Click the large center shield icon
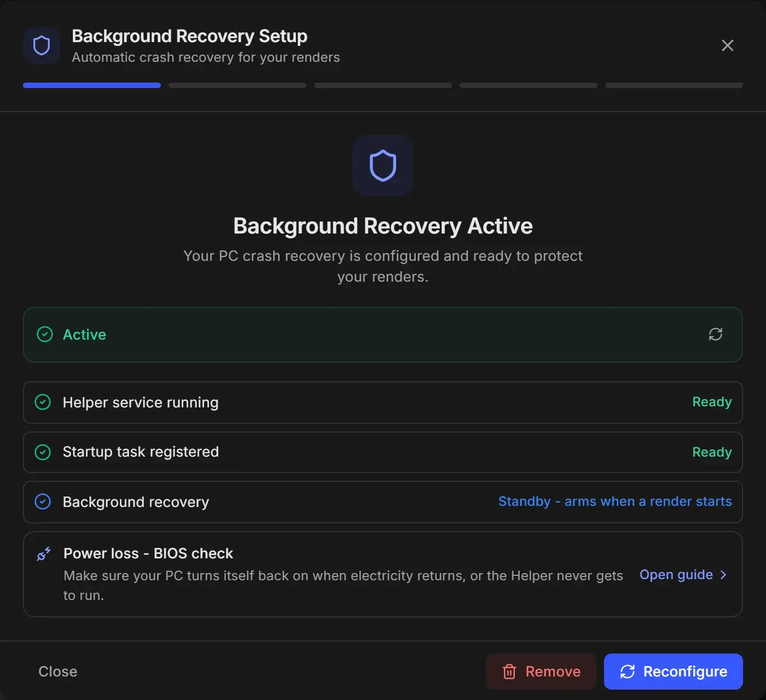Viewport: 766px width, 700px height. point(383,165)
